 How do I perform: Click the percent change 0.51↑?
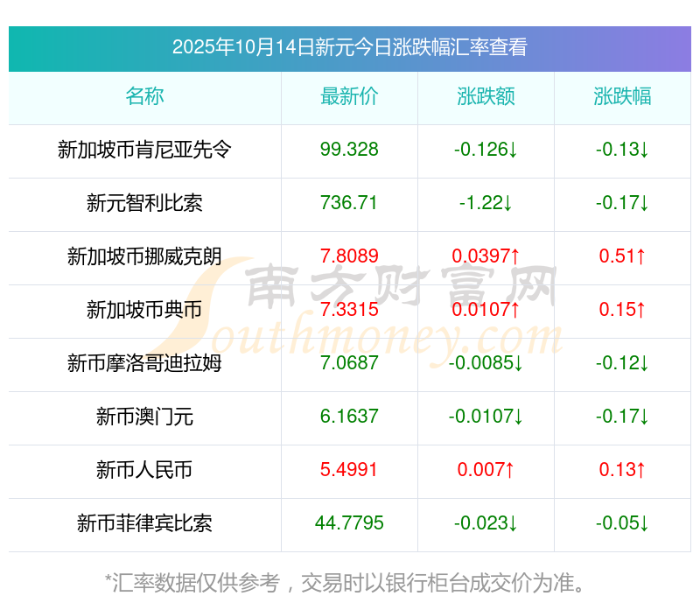[x=622, y=256]
